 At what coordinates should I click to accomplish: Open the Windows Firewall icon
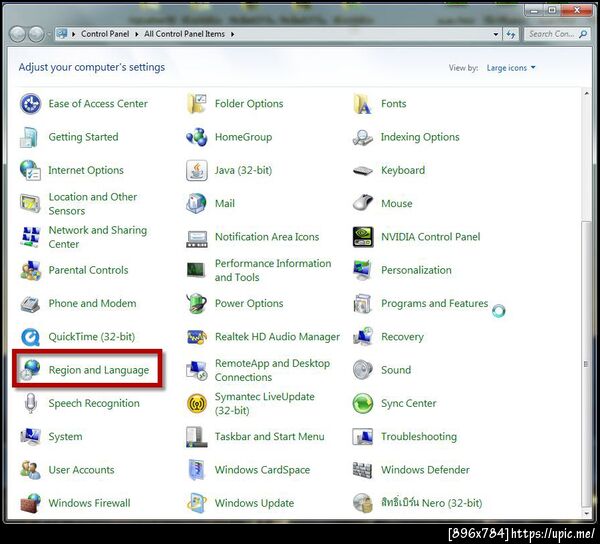click(x=30, y=503)
